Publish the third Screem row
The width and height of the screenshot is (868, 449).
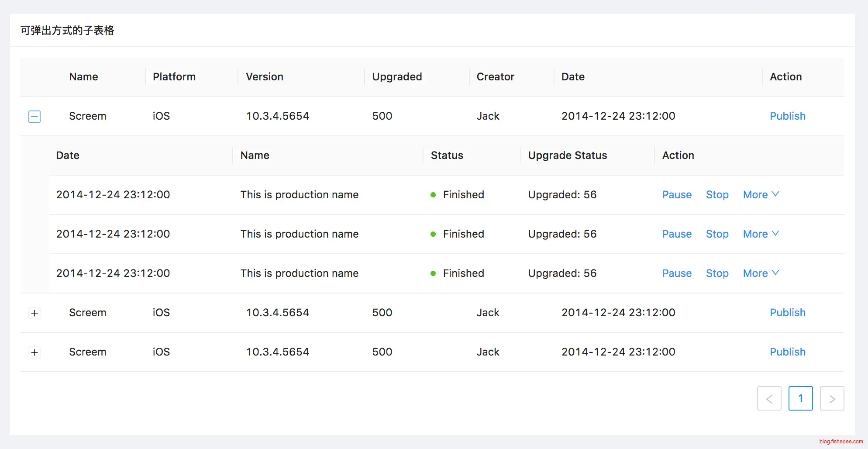point(787,352)
